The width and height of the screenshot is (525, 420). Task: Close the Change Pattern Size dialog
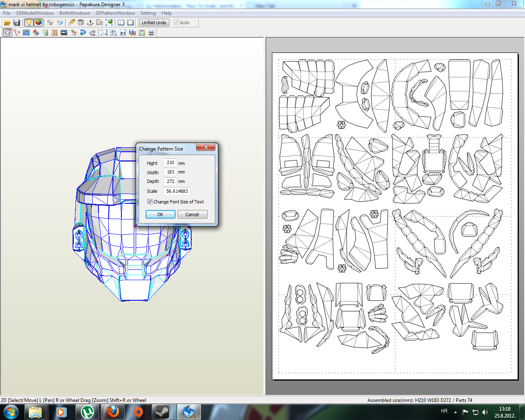(206, 147)
